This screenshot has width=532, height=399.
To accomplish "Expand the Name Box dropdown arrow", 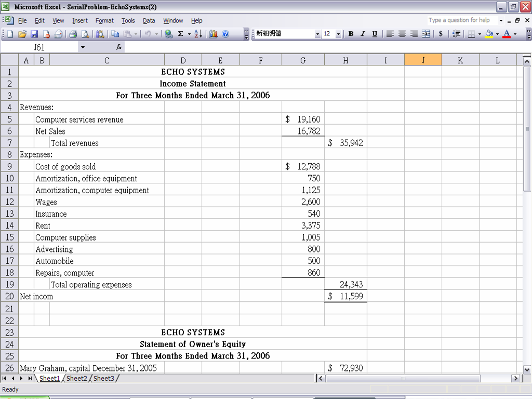I will click(x=83, y=47).
